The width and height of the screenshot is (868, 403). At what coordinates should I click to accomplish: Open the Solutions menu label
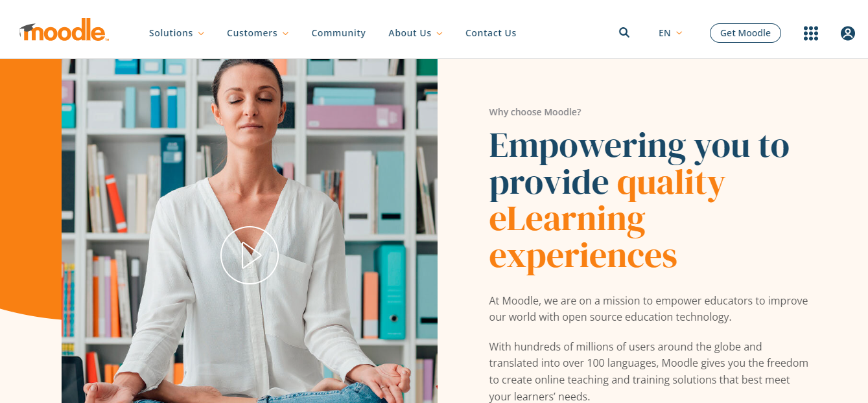click(x=171, y=33)
